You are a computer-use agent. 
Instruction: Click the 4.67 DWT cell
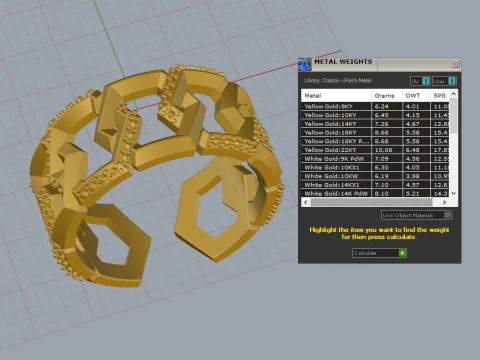pyautogui.click(x=416, y=124)
